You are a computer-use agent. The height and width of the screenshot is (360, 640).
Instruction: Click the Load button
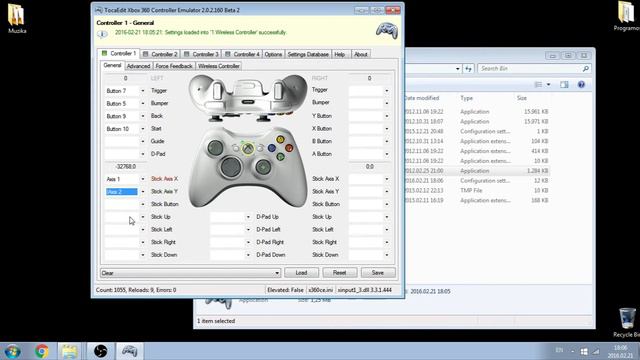(x=301, y=273)
